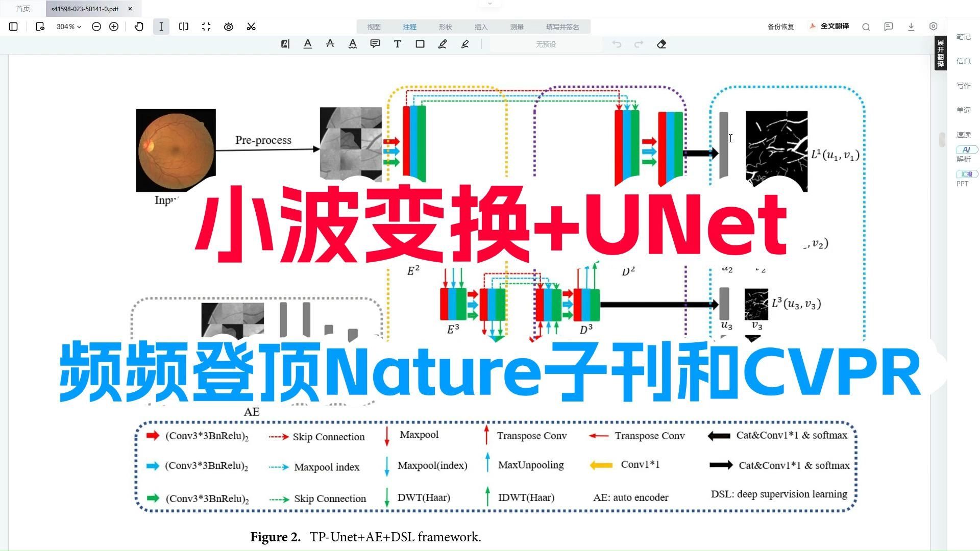Open the 304% zoom level dropdown

(x=69, y=27)
